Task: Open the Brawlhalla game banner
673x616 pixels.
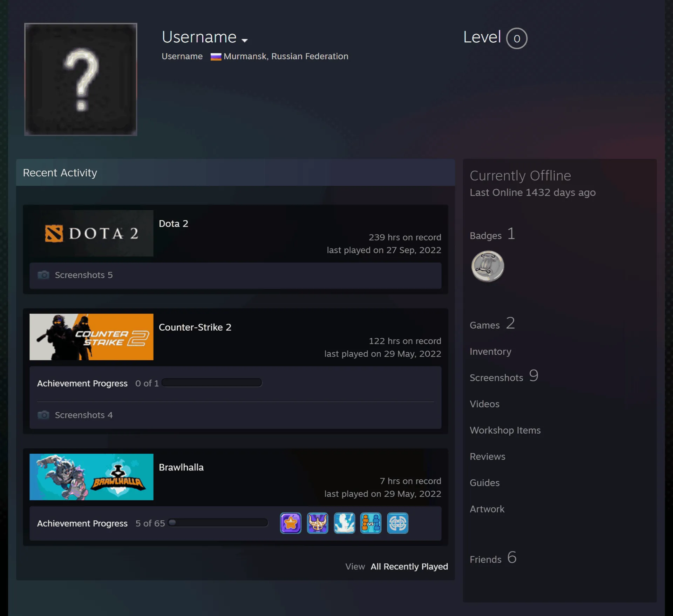Action: pos(91,477)
